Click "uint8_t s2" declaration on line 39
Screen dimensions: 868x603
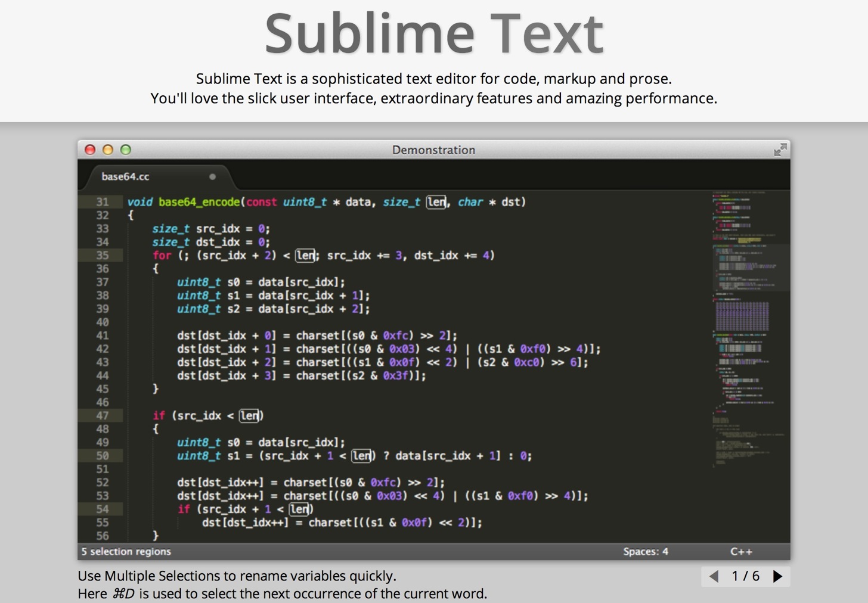(208, 309)
